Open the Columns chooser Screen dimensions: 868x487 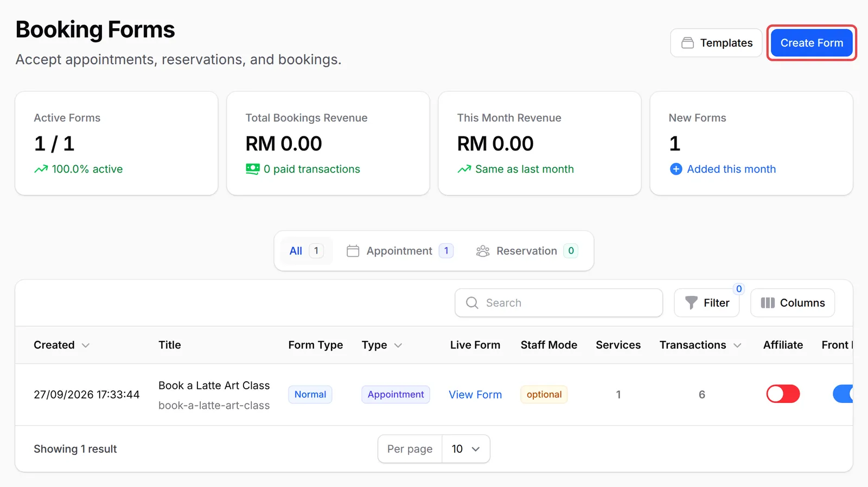[793, 303]
